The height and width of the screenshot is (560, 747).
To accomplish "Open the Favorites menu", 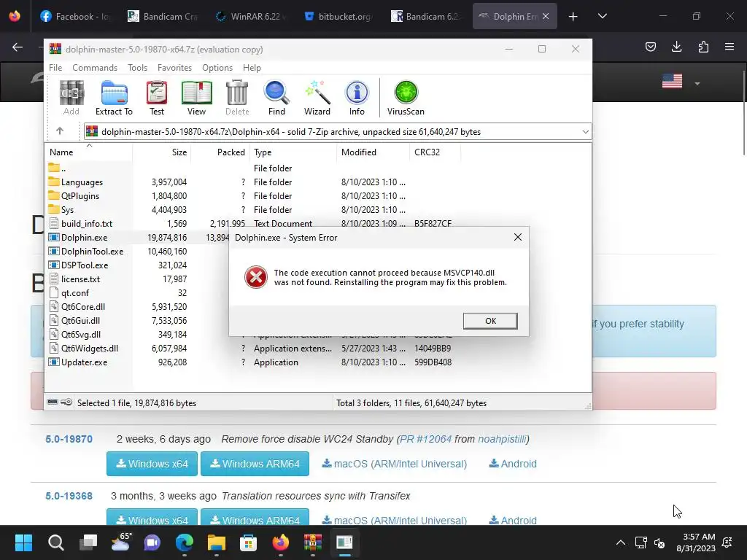I will [x=174, y=68].
